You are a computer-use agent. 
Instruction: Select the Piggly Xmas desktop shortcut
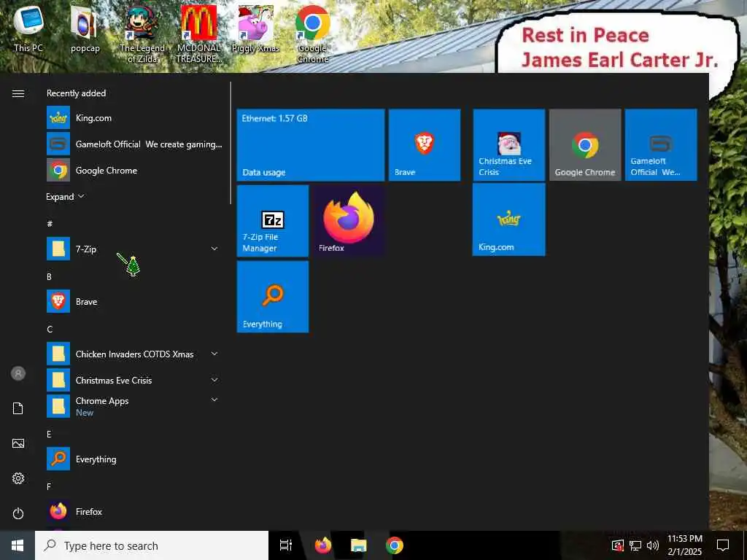pos(256,29)
